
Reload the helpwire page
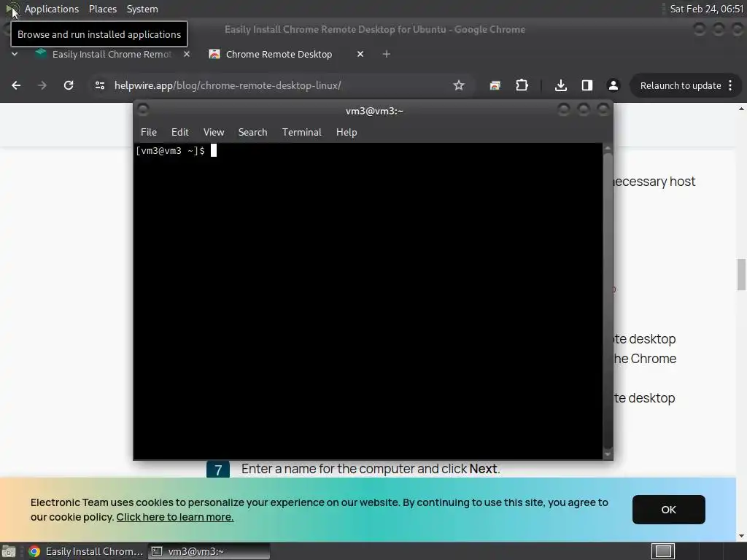(69, 85)
